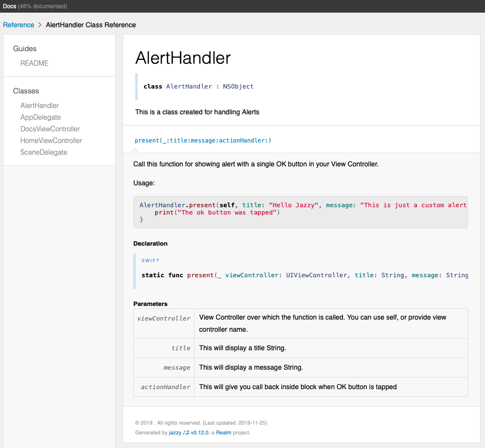This screenshot has height=448, width=485.
Task: Click the AlertHandler page title
Action: pyautogui.click(x=183, y=58)
